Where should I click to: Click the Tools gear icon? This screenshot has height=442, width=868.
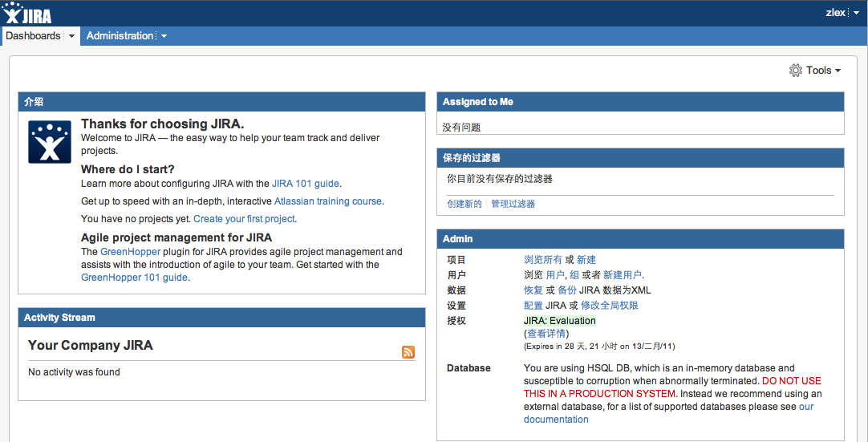click(796, 71)
